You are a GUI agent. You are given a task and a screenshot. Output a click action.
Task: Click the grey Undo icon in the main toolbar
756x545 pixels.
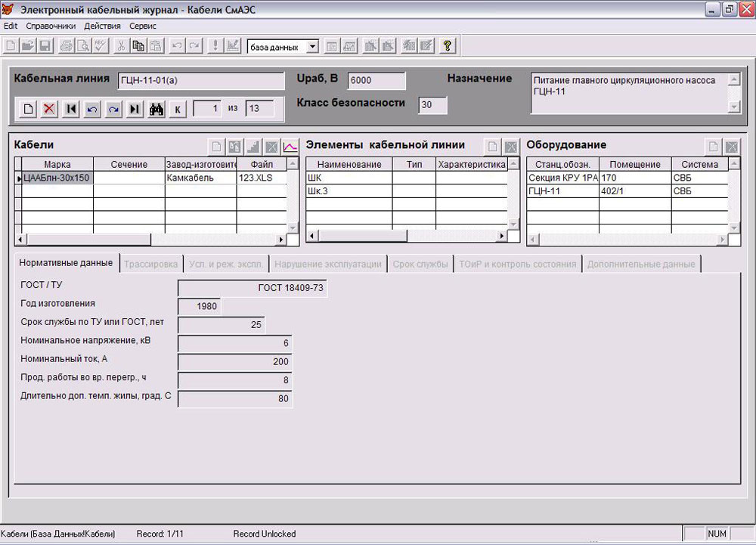click(177, 46)
